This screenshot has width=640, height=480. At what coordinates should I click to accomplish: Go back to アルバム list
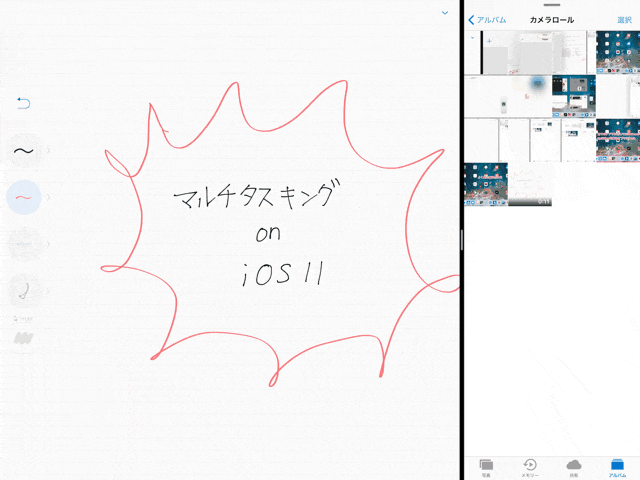click(x=487, y=20)
